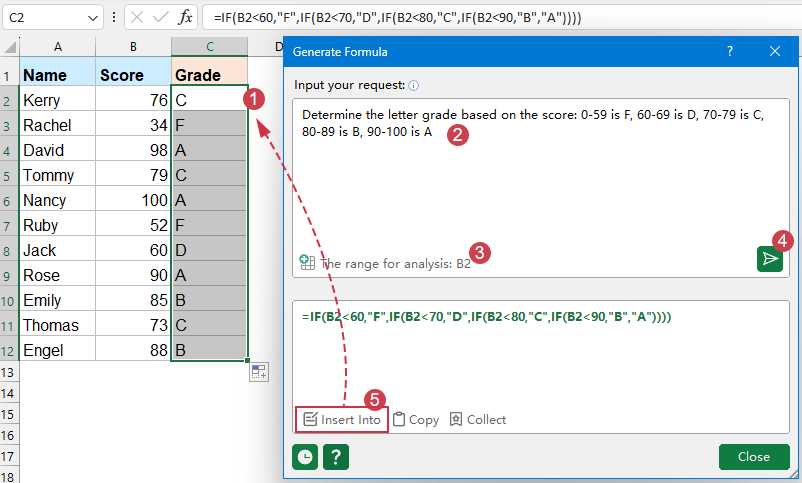Screen dimensions: 802x483
Task: Click the Send request arrow button
Action: (769, 259)
